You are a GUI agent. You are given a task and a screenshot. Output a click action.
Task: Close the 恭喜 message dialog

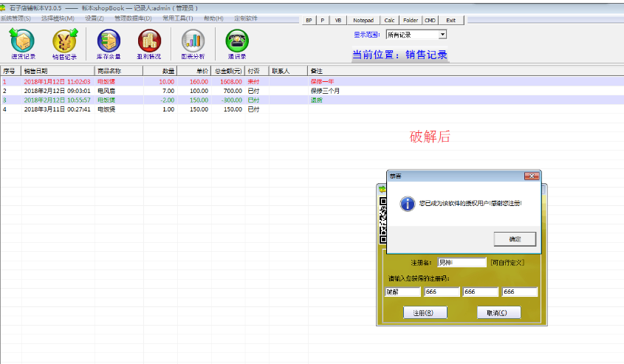point(532,176)
